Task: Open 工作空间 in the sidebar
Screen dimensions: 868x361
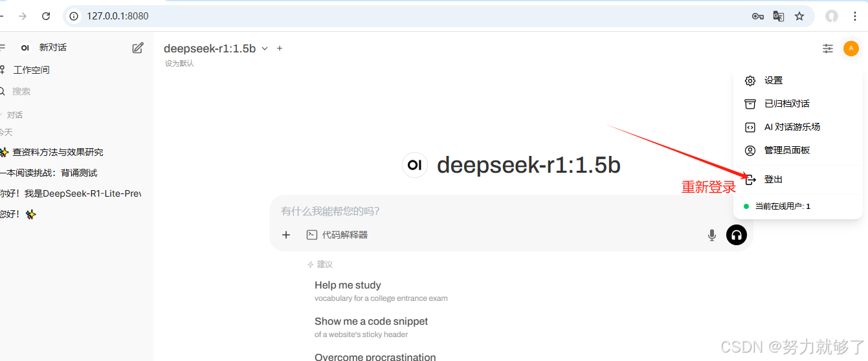Action: point(31,70)
